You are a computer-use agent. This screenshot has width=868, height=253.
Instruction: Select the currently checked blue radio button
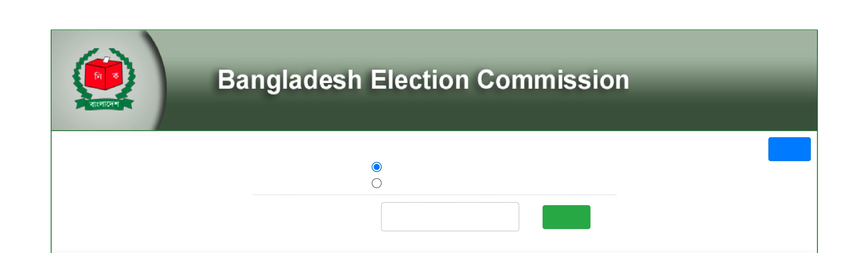point(376,167)
